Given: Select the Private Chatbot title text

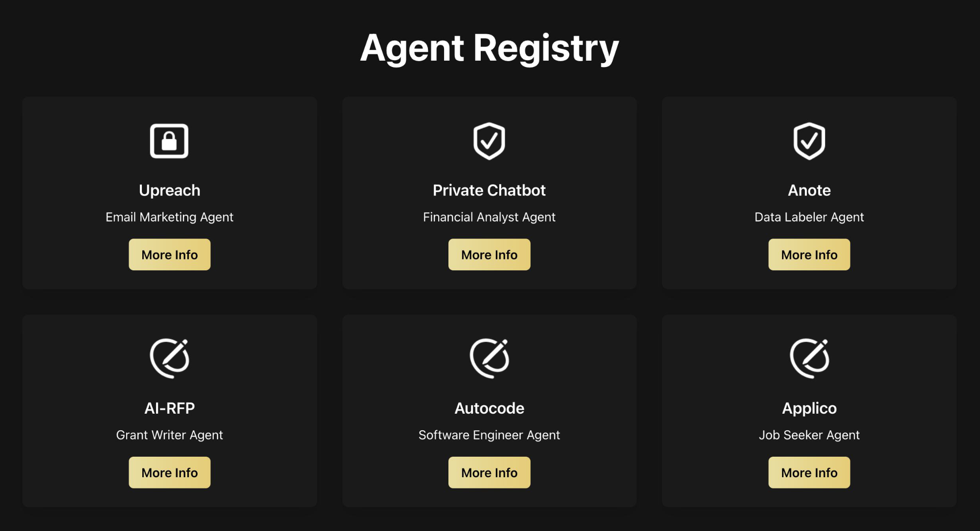Looking at the screenshot, I should point(489,190).
